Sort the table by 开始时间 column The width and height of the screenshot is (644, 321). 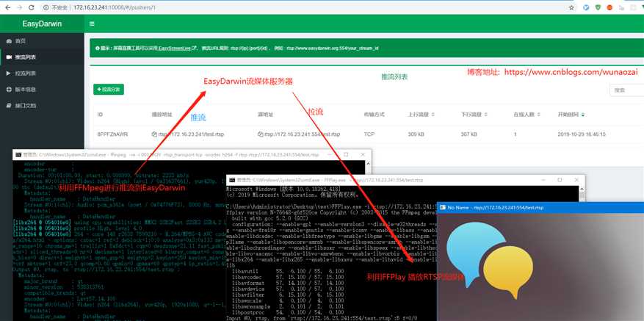click(x=571, y=115)
